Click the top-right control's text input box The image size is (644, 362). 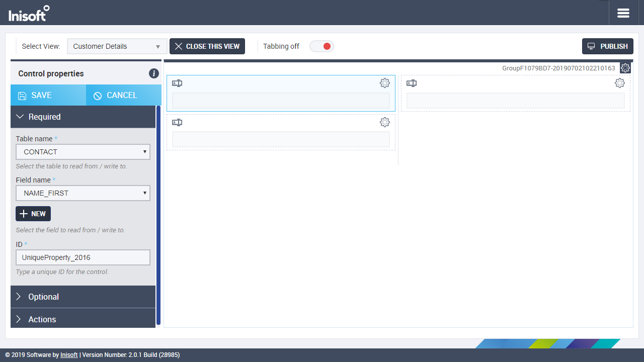[x=516, y=101]
